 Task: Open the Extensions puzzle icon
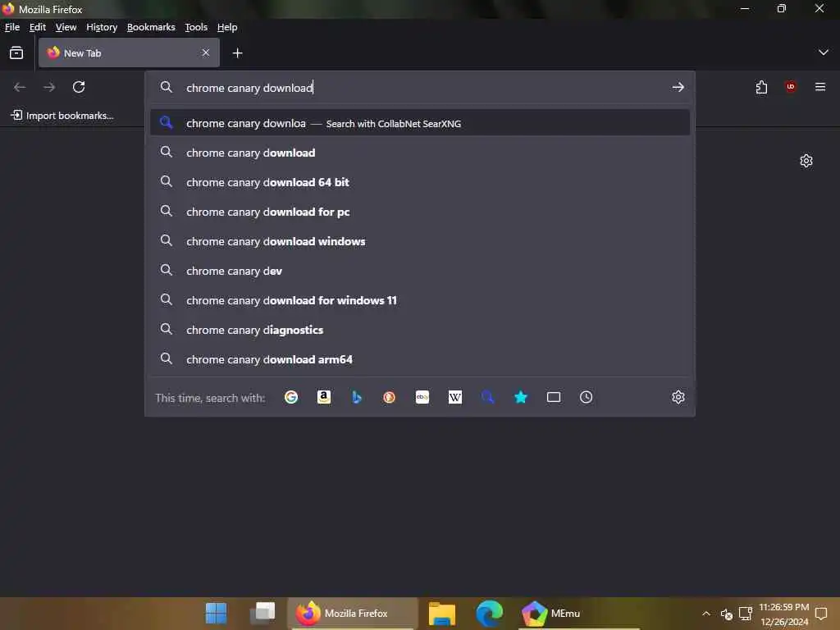pos(761,87)
